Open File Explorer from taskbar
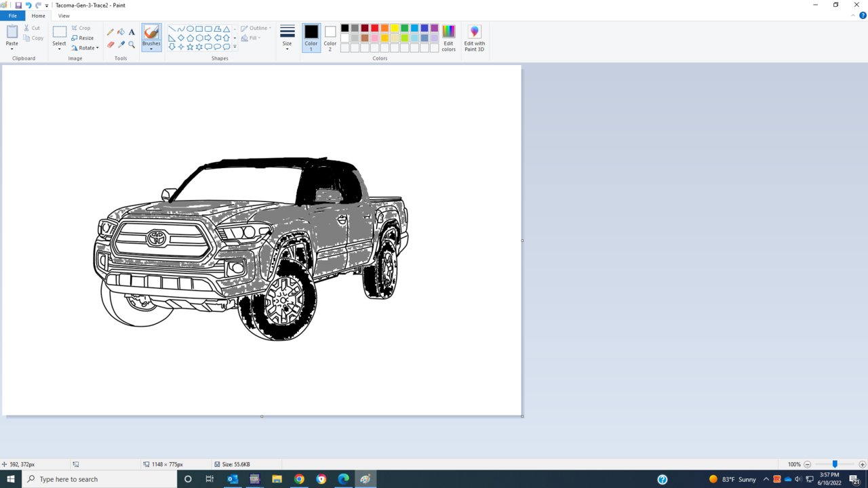This screenshot has height=488, width=868. coord(277,479)
